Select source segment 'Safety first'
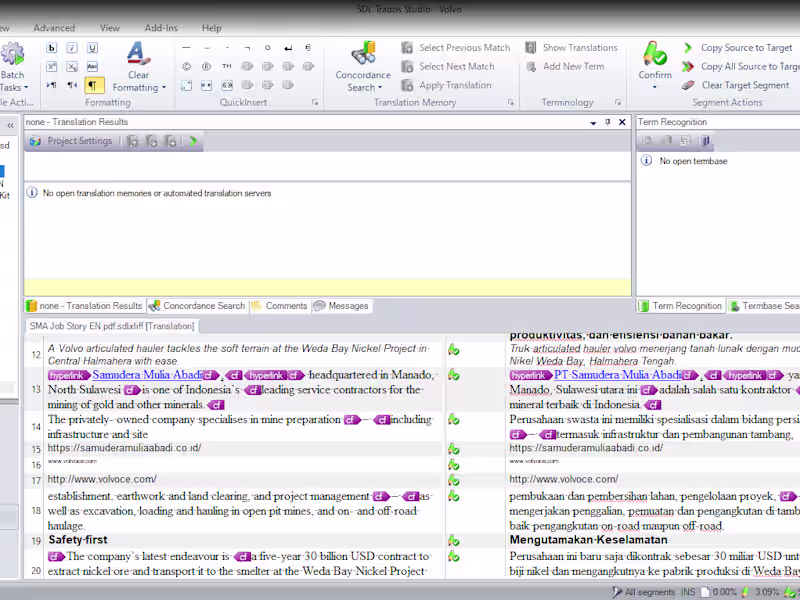800x600 pixels. click(78, 540)
